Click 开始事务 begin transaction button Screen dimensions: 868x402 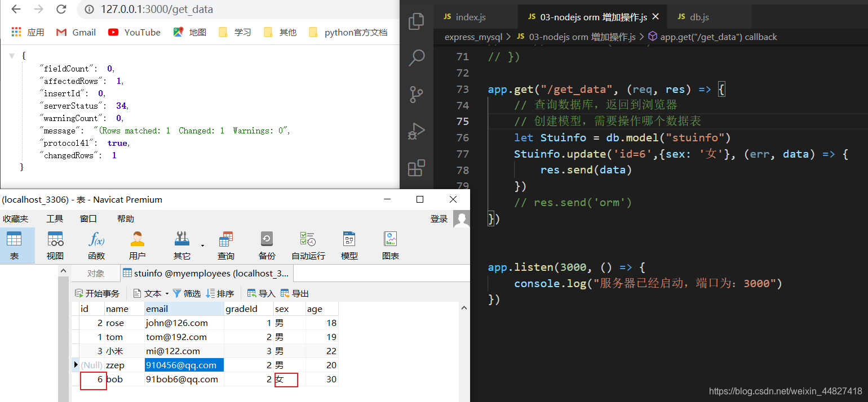(97, 293)
